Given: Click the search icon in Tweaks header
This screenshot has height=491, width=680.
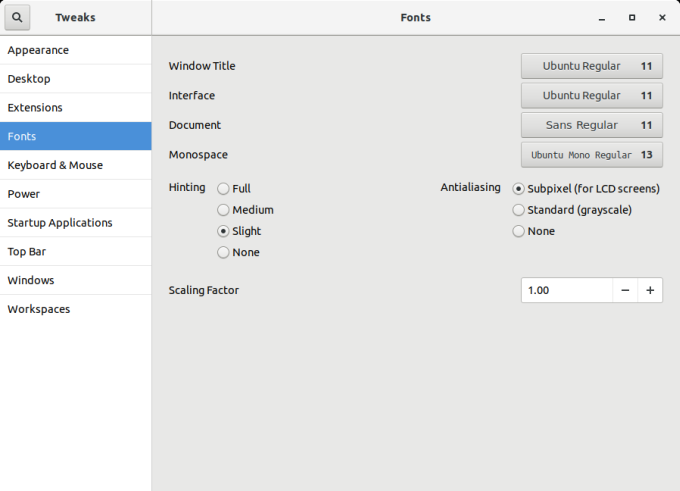Looking at the screenshot, I should (x=17, y=17).
